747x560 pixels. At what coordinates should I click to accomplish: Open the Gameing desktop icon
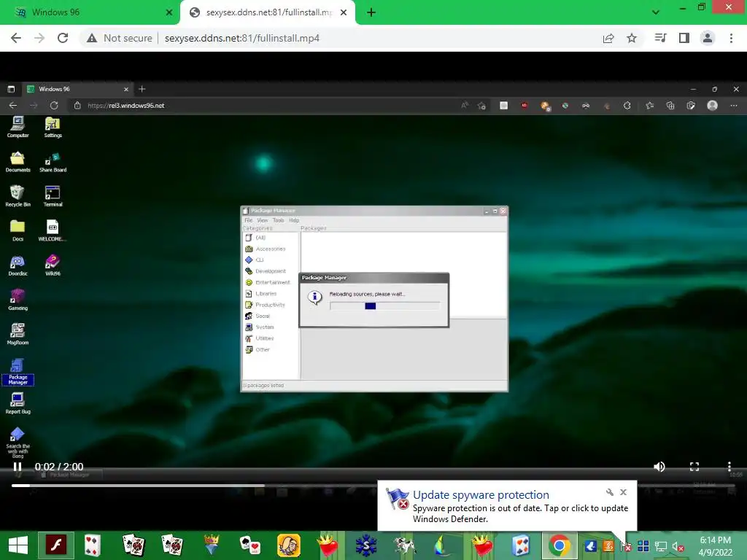click(18, 300)
